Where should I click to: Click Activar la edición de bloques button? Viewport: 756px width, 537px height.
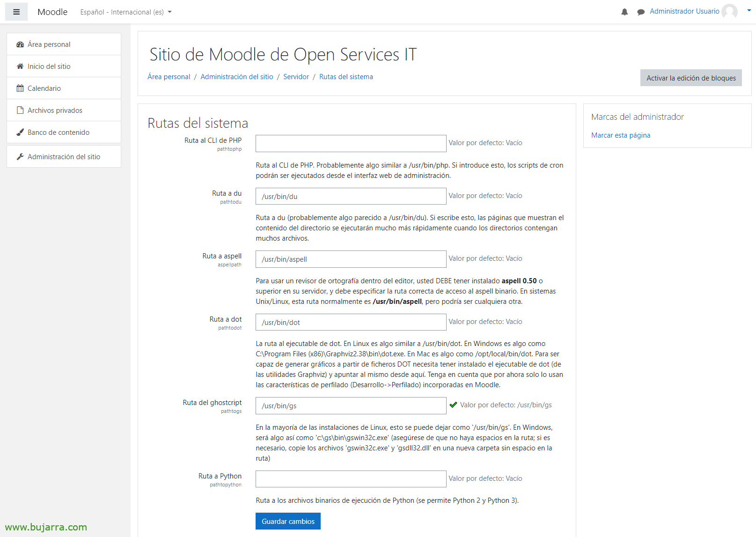(691, 78)
